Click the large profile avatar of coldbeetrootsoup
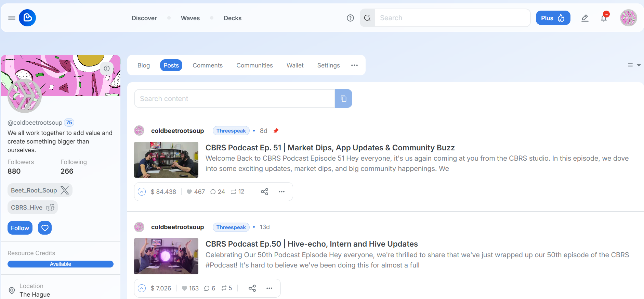 [x=25, y=96]
